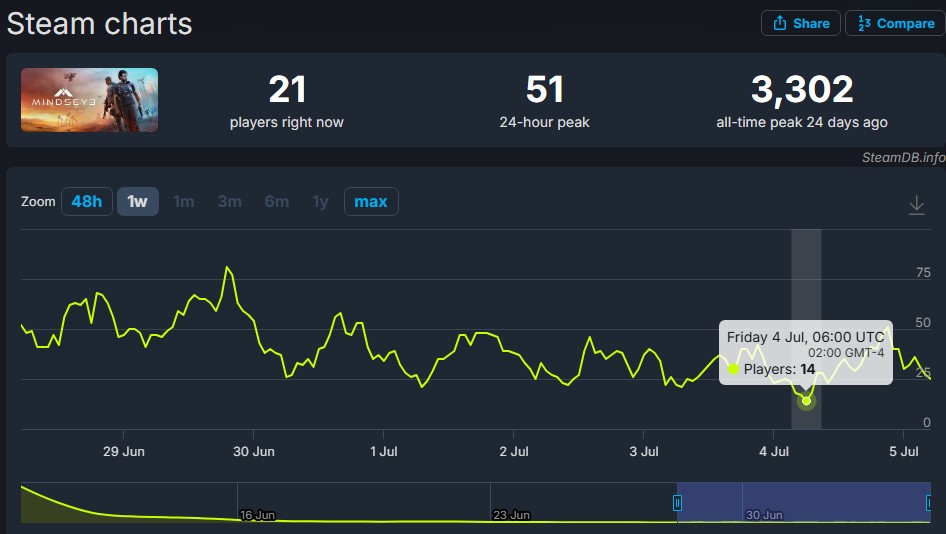Click the Friday 4 Jul, 06:00 UTC tooltip line
Image resolution: width=946 pixels, height=534 pixels.
click(x=805, y=337)
